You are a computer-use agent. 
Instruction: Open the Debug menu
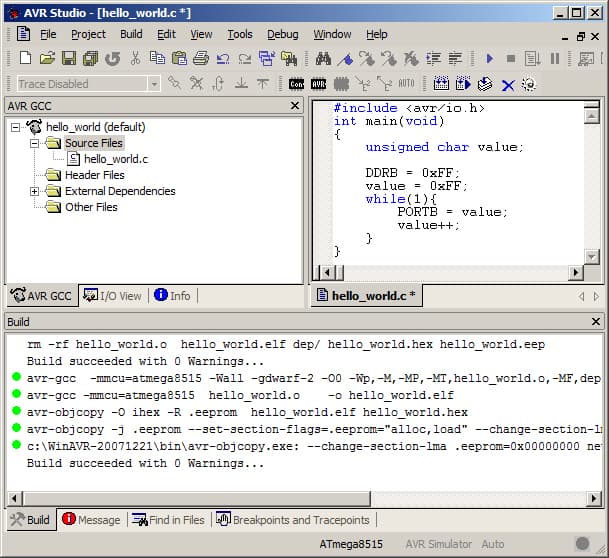283,34
